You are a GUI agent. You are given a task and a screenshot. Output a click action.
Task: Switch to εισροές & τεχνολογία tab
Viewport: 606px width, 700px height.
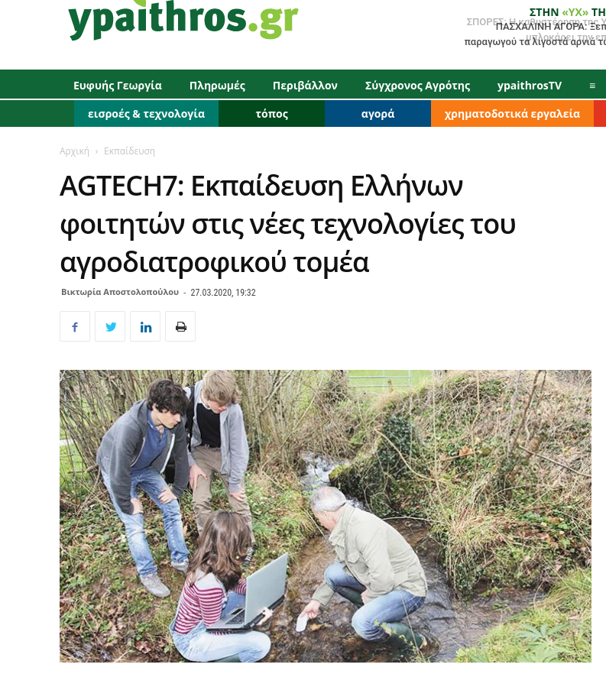[x=146, y=113]
